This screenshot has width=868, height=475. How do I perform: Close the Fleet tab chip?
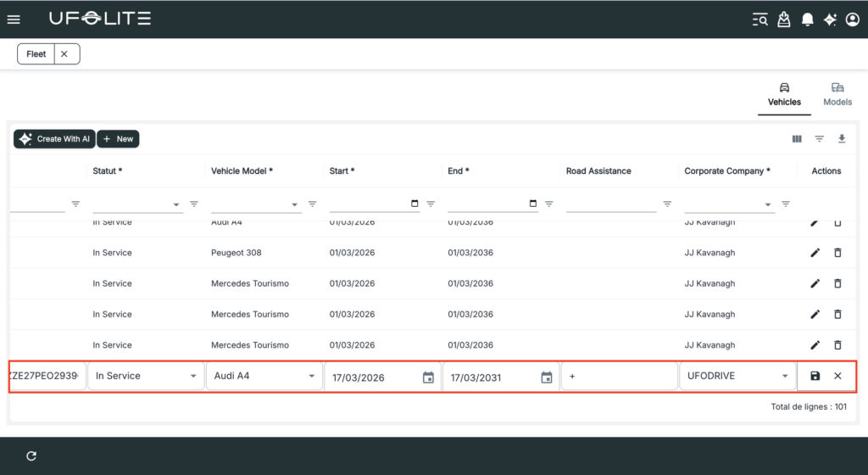[64, 54]
